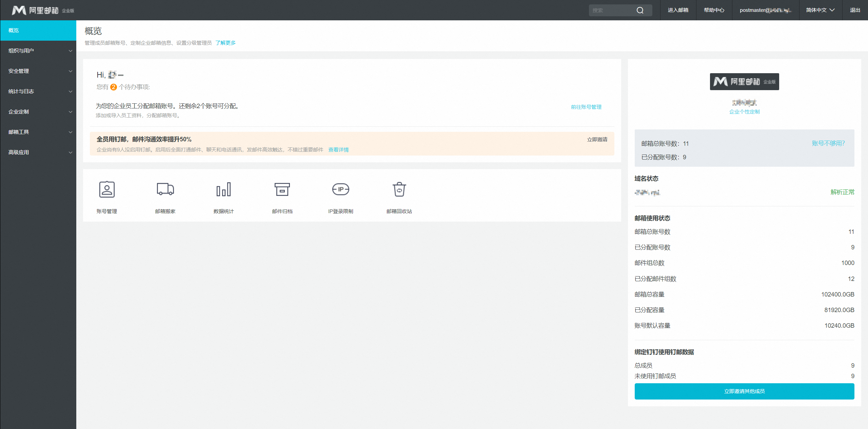Expand the 安全管理 sidebar section
Screen dimensions: 868x429
click(x=38, y=71)
